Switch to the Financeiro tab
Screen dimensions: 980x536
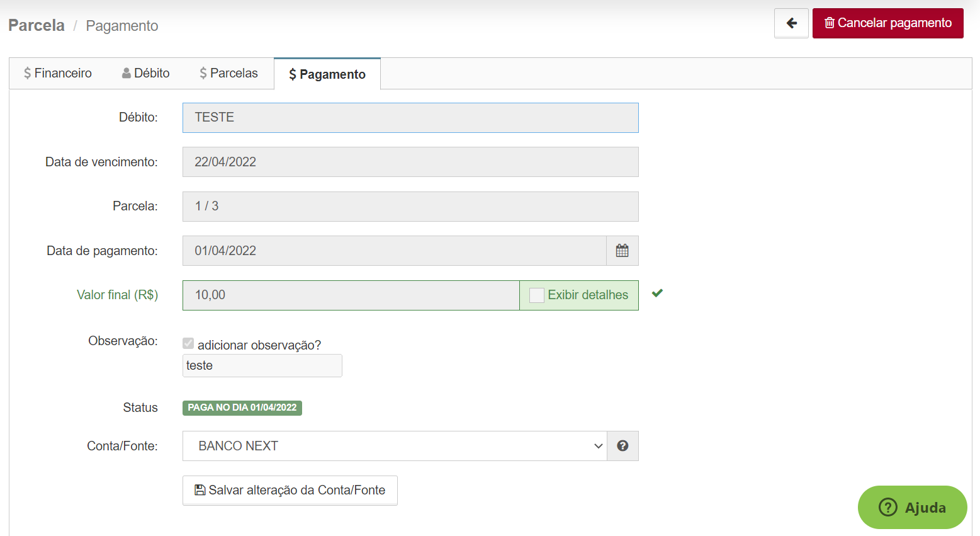tap(58, 73)
